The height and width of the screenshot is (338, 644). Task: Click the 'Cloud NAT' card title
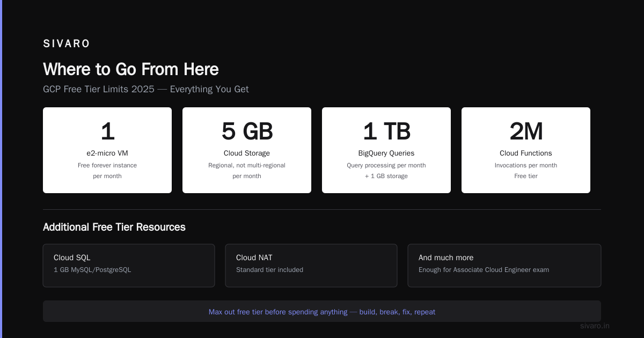tap(254, 258)
